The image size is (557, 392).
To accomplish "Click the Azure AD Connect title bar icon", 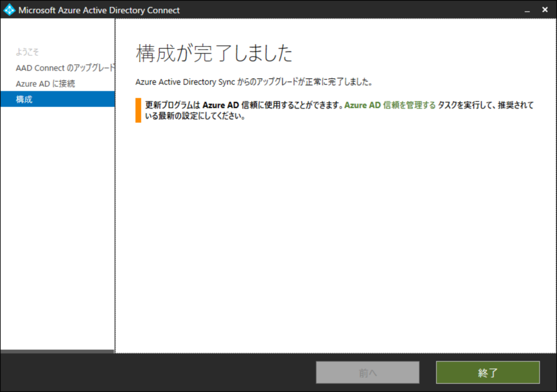I will [9, 10].
